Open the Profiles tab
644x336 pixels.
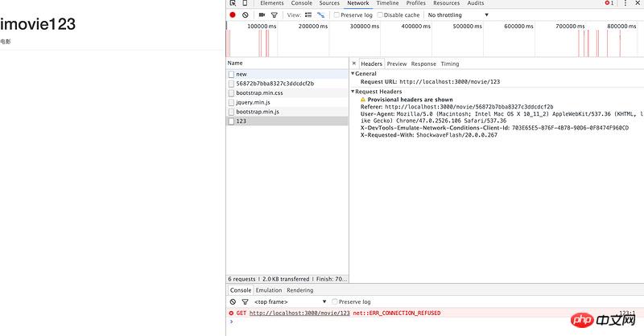(x=415, y=3)
